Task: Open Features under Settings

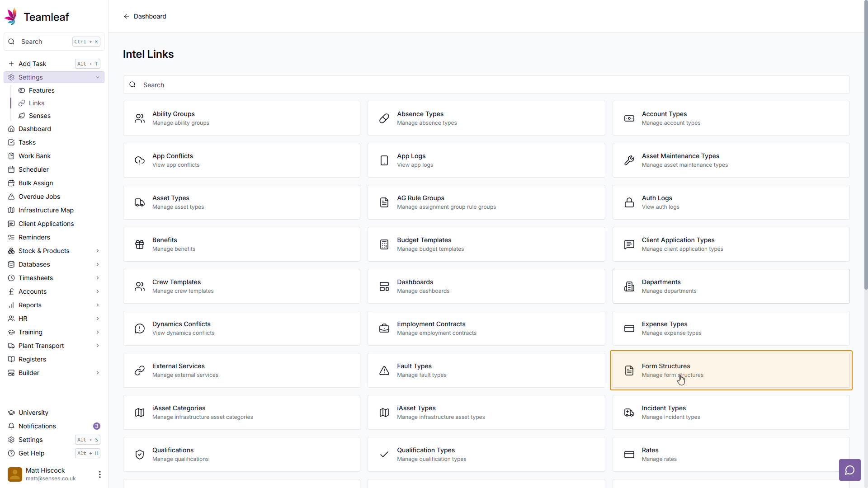Action: pyautogui.click(x=41, y=90)
